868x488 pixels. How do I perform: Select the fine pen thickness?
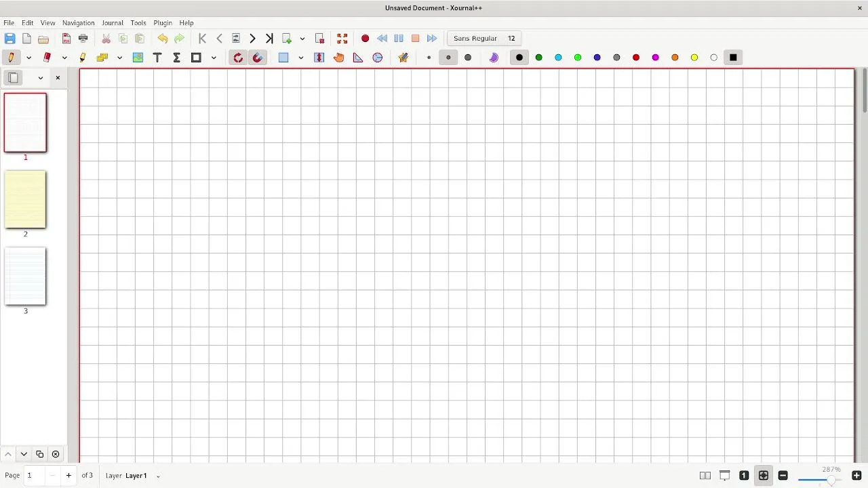pyautogui.click(x=429, y=58)
